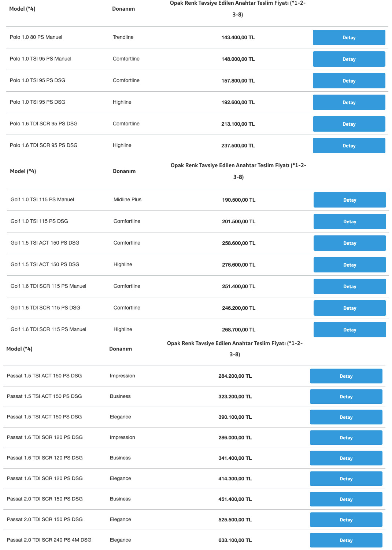Click the Golf 1.6 TDI SCR 115 PS DSG model name
This screenshot has height=550, width=392.
[45, 308]
